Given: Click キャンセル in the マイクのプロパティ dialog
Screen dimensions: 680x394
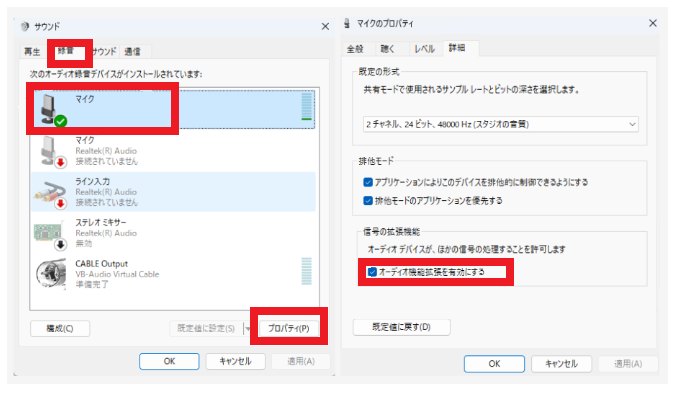Looking at the screenshot, I should [x=561, y=364].
